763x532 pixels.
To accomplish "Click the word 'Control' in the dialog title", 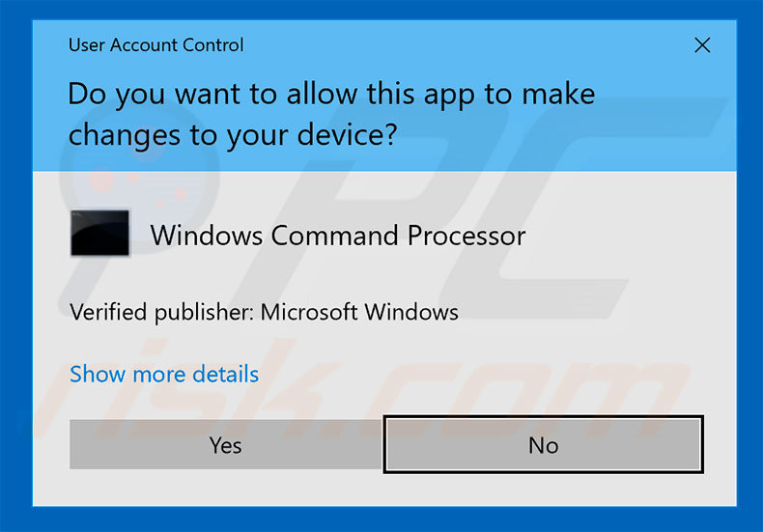I will tap(212, 44).
